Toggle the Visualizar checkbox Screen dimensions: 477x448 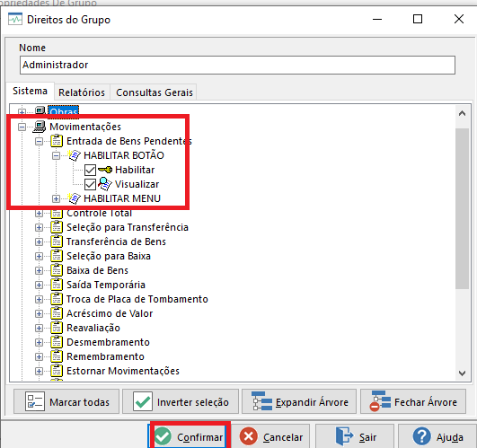click(90, 184)
